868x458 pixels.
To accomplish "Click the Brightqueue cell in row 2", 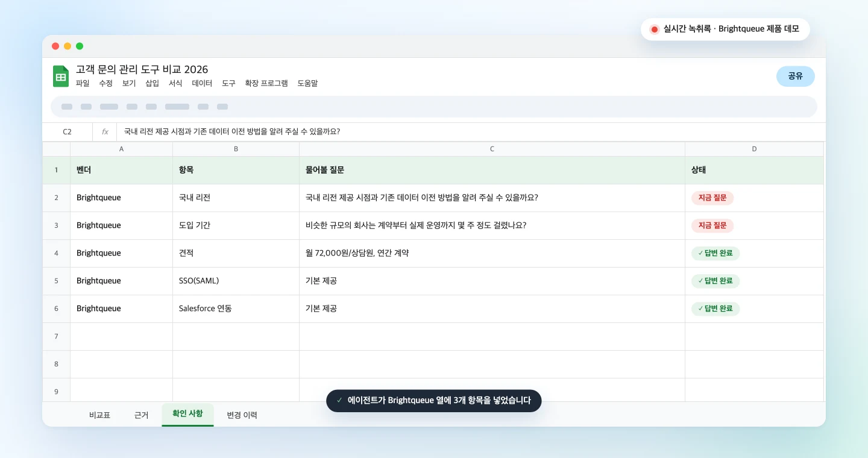I will (122, 198).
